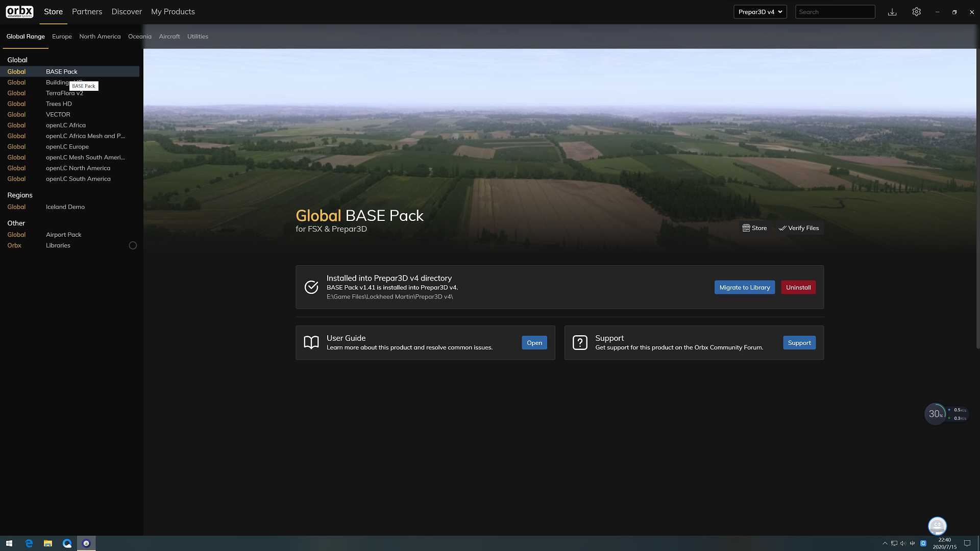Viewport: 980px width, 551px height.
Task: Open File Explorer from the taskbar
Action: (48, 543)
